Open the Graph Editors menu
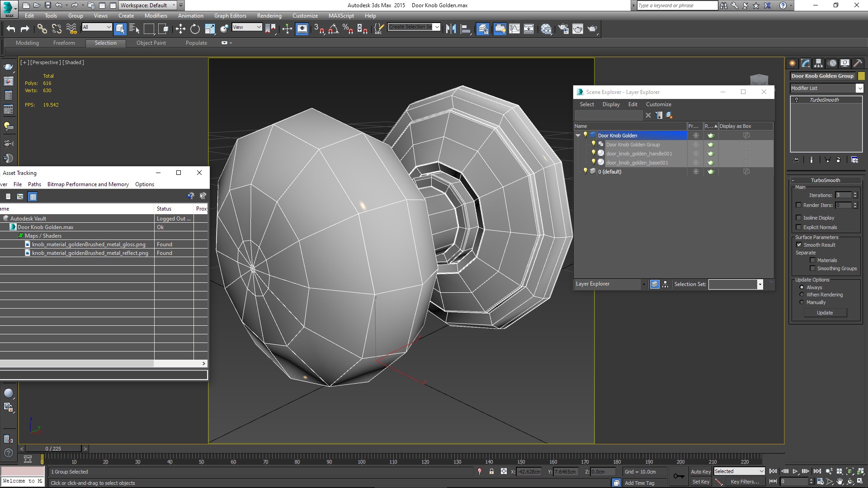 230,16
